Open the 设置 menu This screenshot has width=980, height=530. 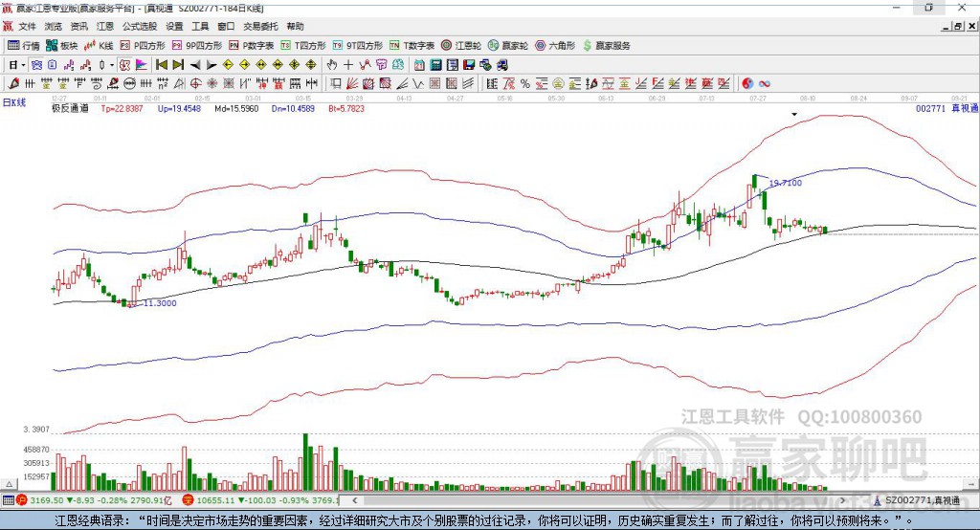pos(174,26)
